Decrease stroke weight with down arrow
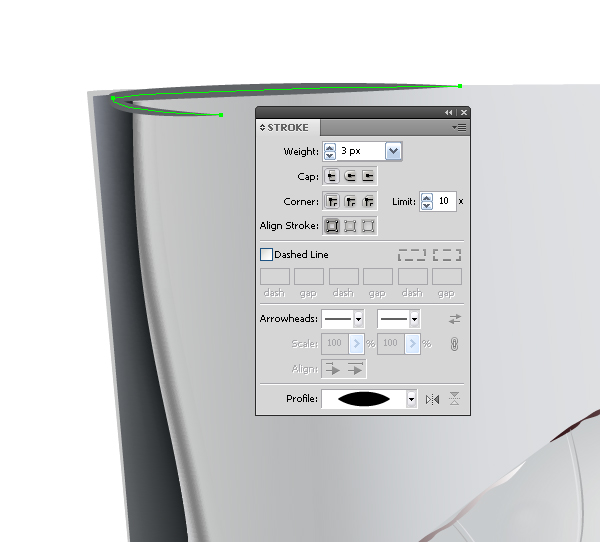600x542 pixels. pyautogui.click(x=329, y=155)
